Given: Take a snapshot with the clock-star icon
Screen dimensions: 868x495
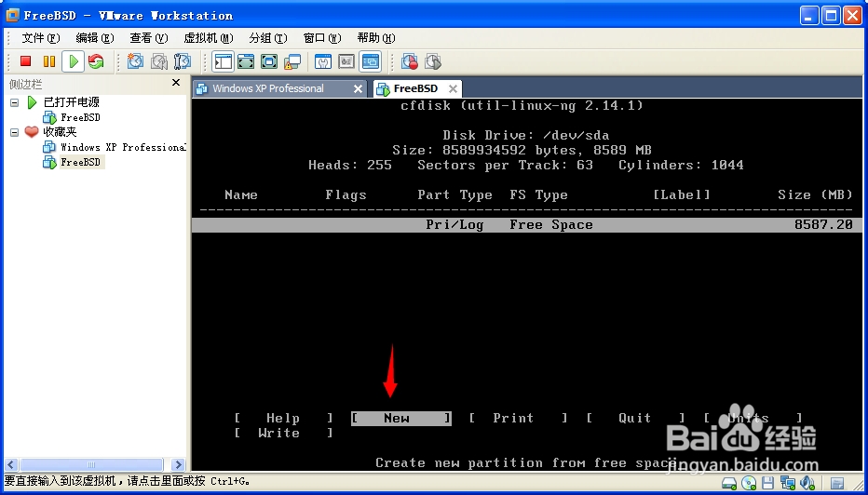Looking at the screenshot, I should click(135, 61).
